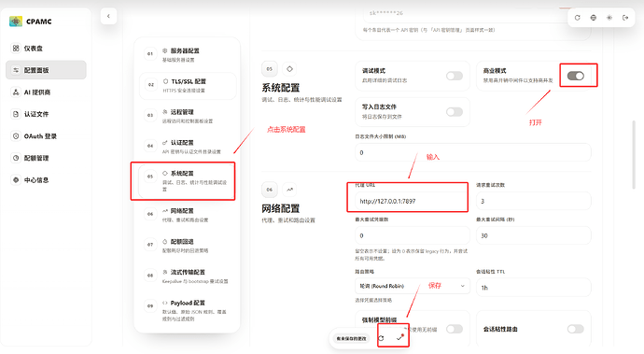Click chart icon beside 06 badge
Image resolution: width=644 pixels, height=354 pixels.
(x=289, y=190)
